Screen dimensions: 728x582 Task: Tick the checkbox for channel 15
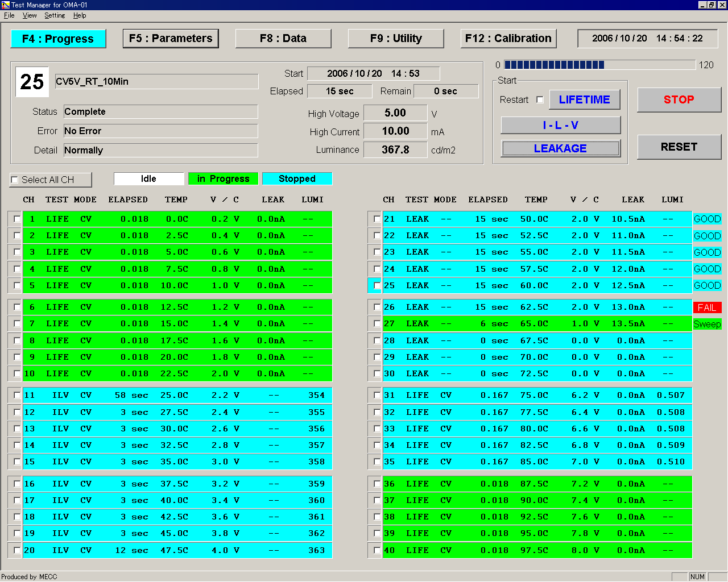click(x=16, y=462)
